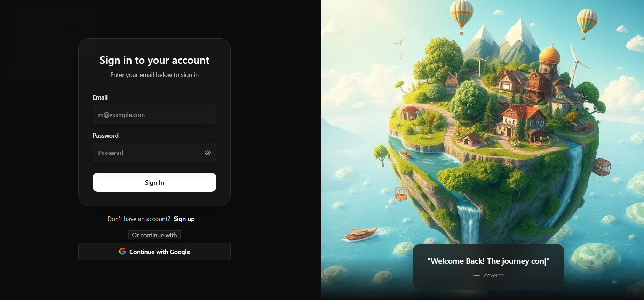Click the Ecoverse attribution text

488,275
